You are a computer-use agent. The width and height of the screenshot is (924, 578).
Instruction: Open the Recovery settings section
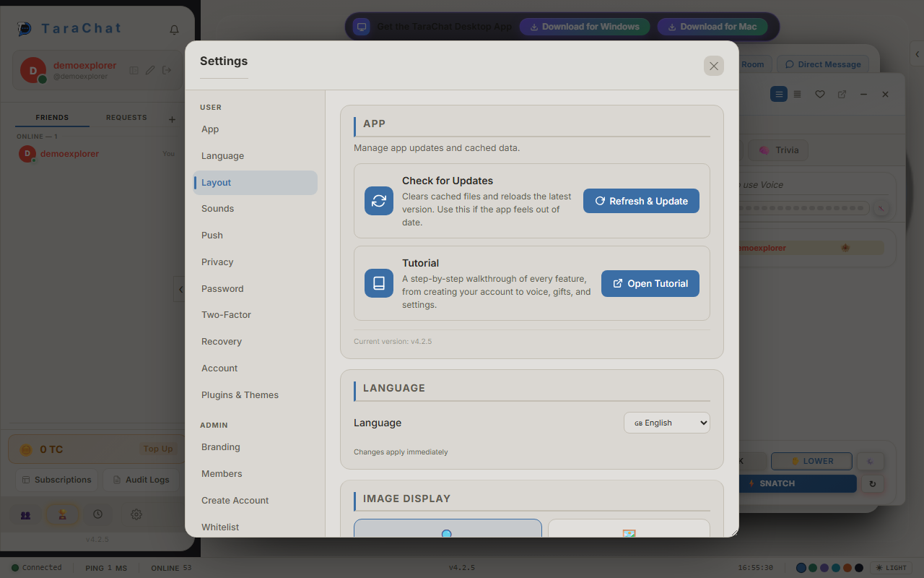256,342
